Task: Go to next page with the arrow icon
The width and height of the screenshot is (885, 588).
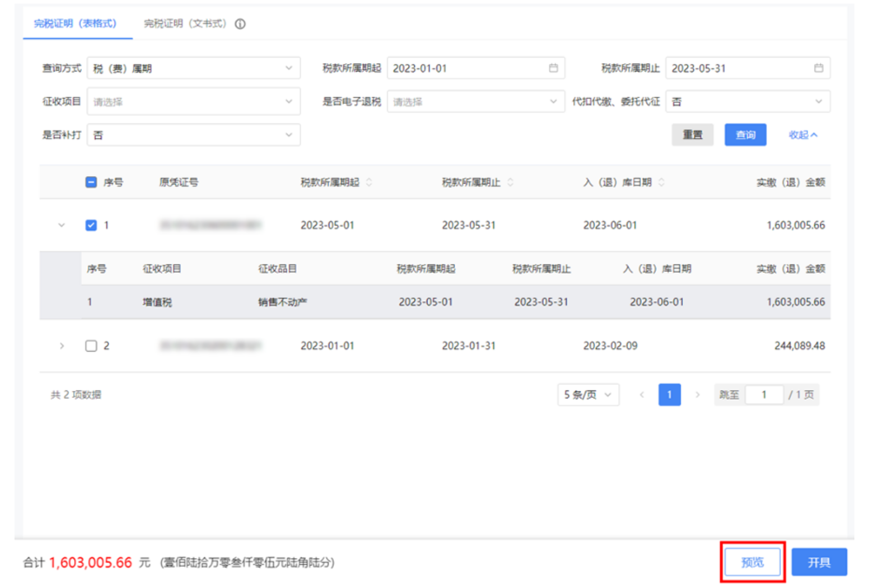Action: point(697,395)
